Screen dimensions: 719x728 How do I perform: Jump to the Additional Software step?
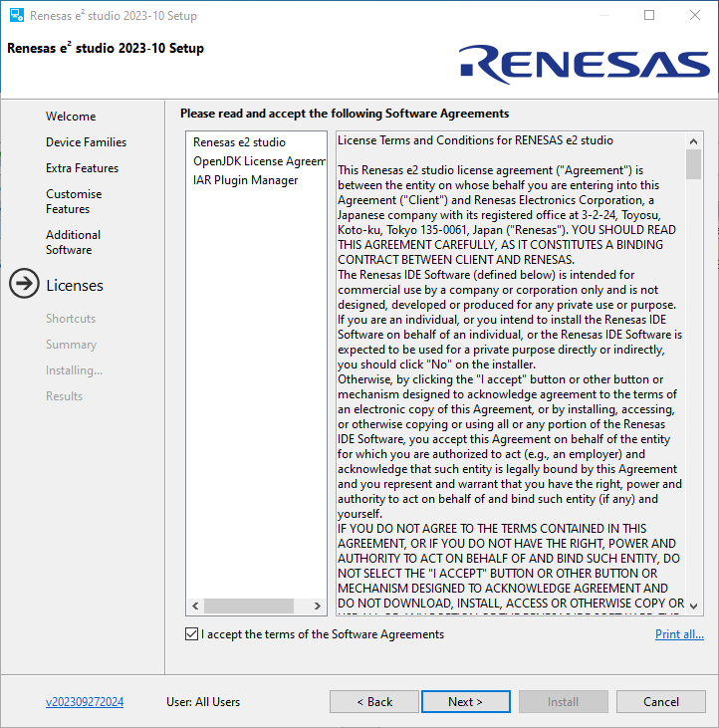tap(73, 242)
